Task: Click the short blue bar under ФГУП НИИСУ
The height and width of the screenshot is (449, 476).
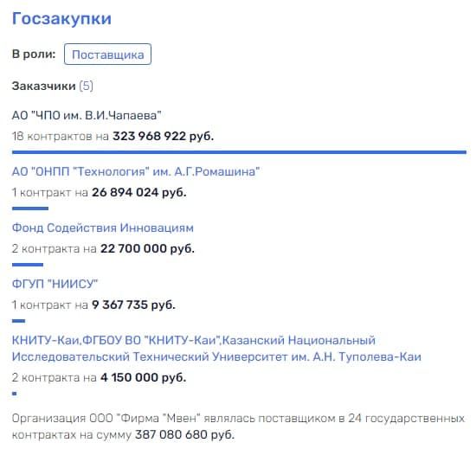Action: (x=18, y=321)
